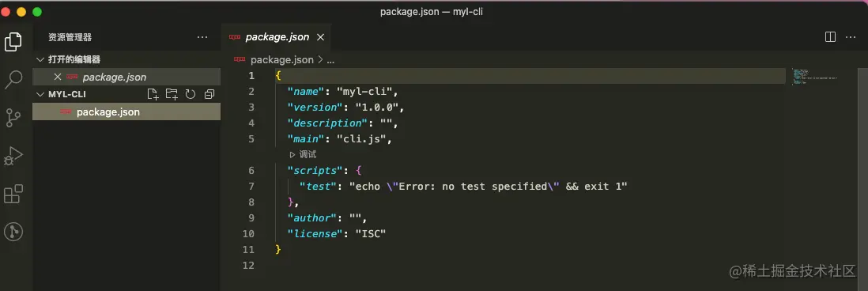The width and height of the screenshot is (868, 291).
Task: Select the package.json editor tab
Action: coord(276,37)
